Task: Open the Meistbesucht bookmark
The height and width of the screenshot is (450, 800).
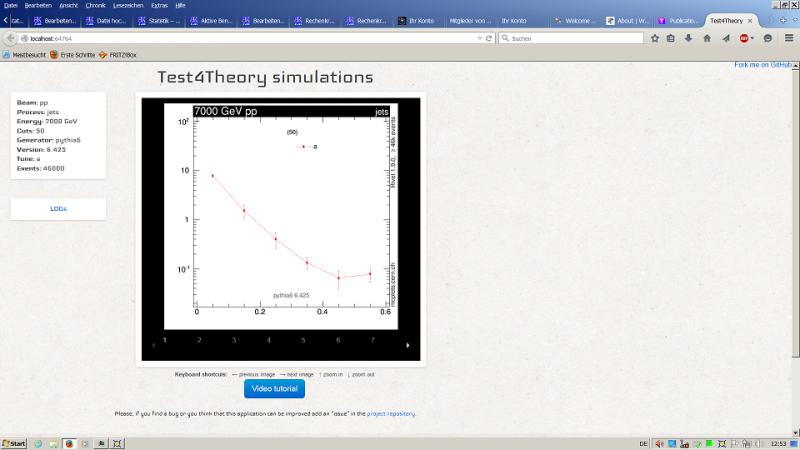Action: [24, 55]
